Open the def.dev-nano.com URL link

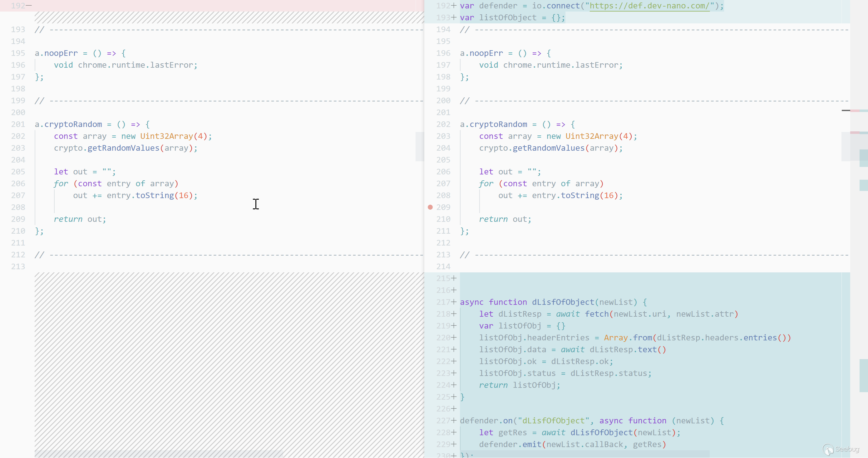[649, 6]
